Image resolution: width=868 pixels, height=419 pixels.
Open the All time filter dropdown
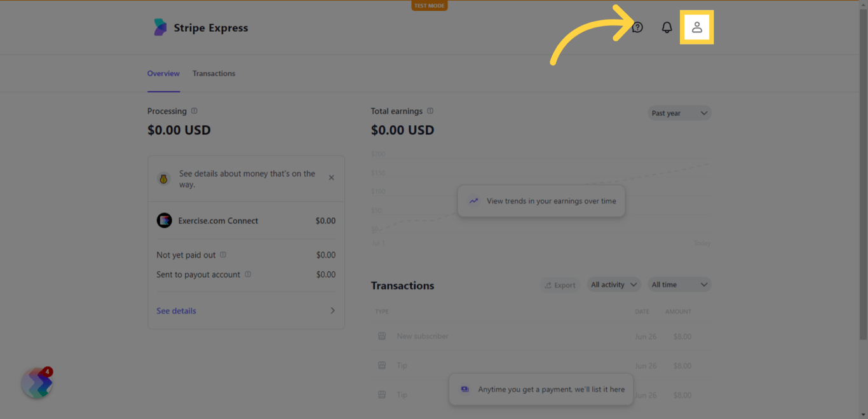tap(679, 284)
